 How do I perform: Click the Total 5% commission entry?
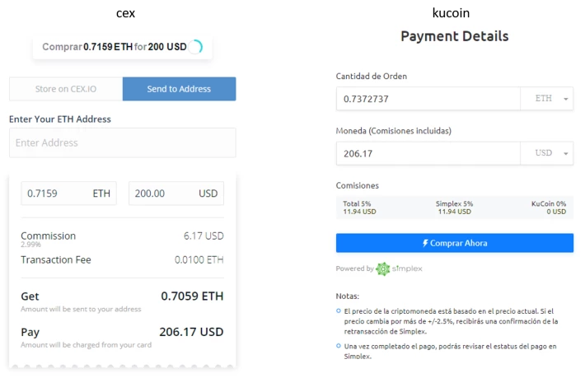[360, 208]
